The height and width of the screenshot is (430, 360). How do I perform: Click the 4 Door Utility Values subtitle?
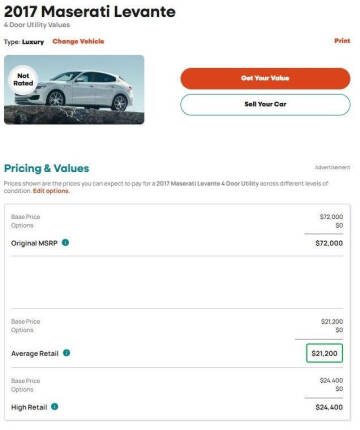click(x=37, y=25)
